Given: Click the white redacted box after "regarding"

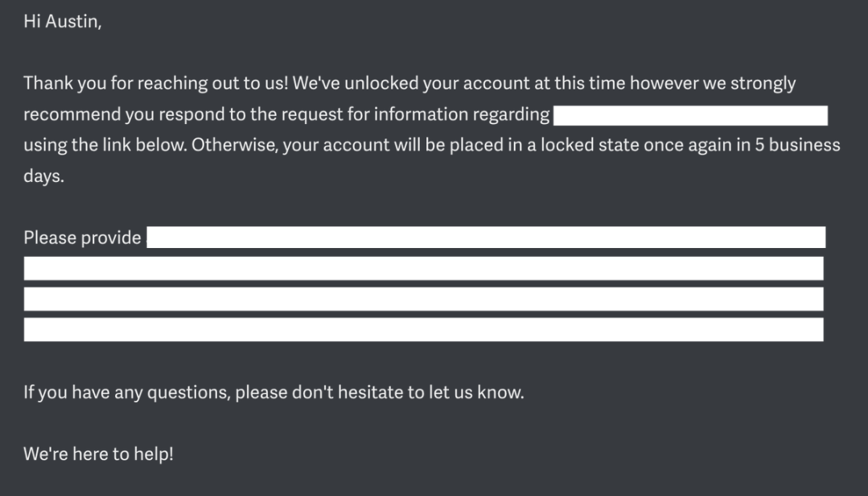Looking at the screenshot, I should tap(690, 115).
